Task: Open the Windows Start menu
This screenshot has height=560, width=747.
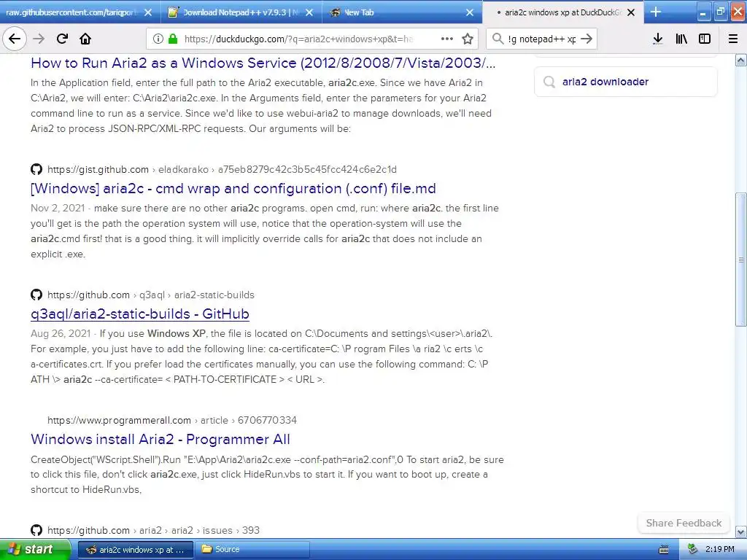Action: (35, 549)
